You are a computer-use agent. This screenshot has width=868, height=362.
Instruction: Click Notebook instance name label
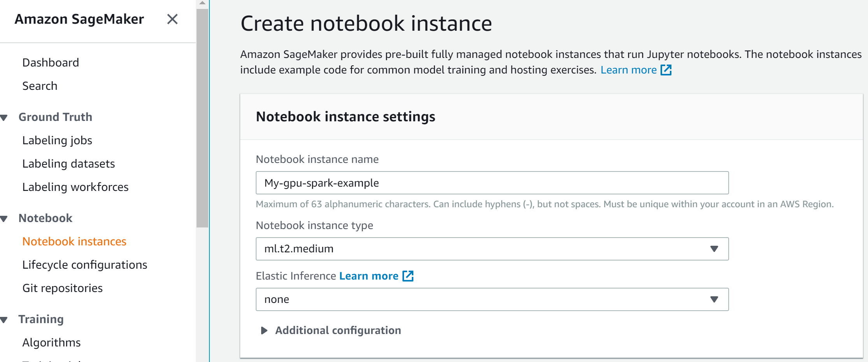point(317,159)
